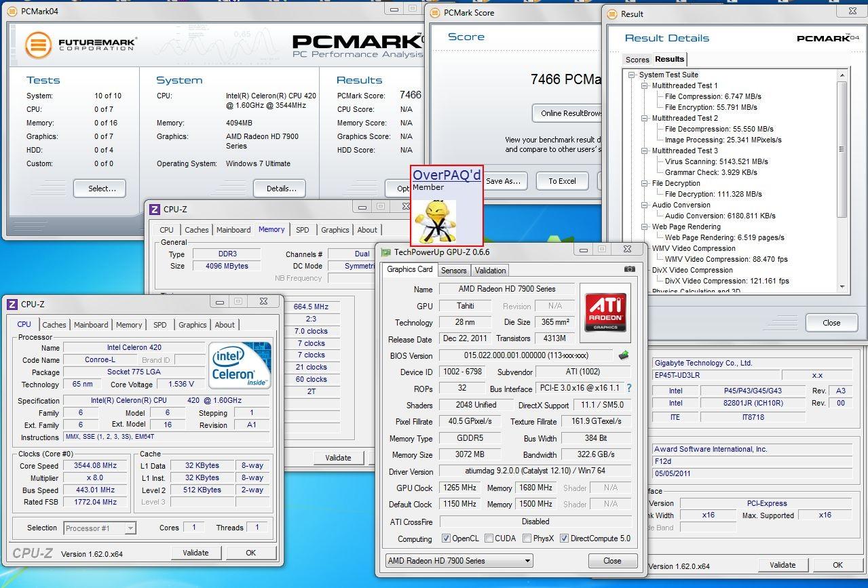Collapse the WMV Video Compression node
Image resolution: width=868 pixels, height=588 pixels.
point(645,248)
